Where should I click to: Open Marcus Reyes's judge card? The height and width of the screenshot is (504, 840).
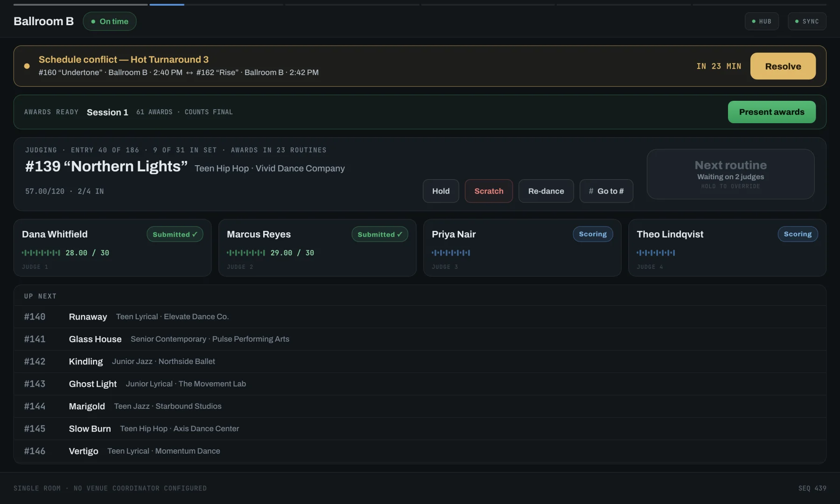pyautogui.click(x=317, y=248)
